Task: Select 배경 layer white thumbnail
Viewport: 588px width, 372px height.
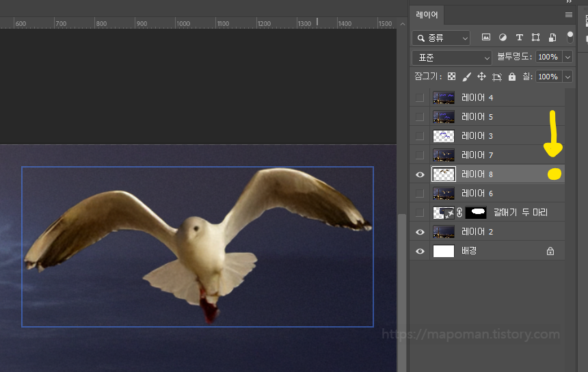Action: (x=444, y=251)
